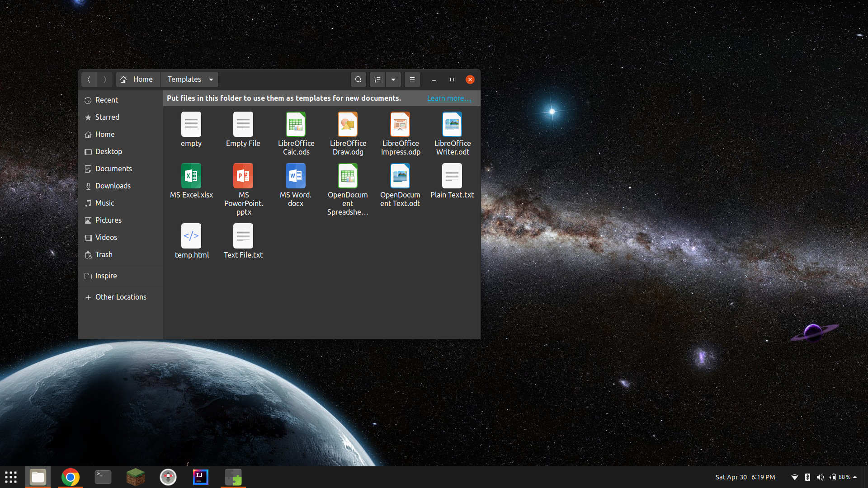Expand the system menu arrow near battery
The height and width of the screenshot is (488, 868).
855,477
